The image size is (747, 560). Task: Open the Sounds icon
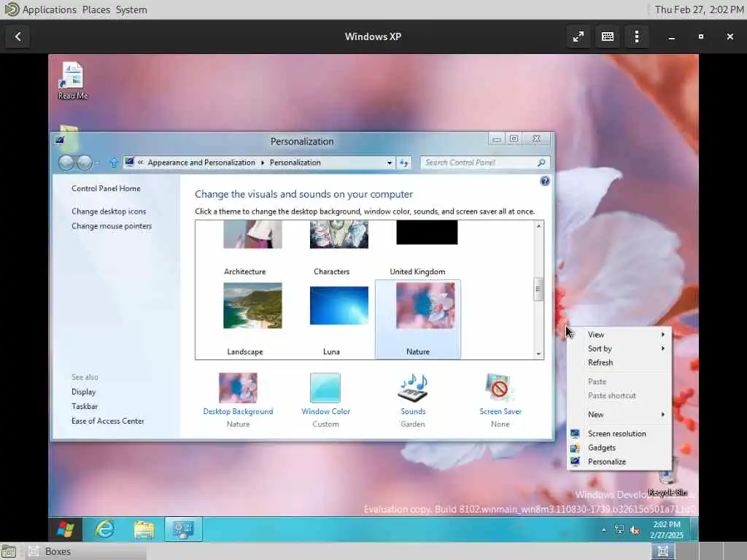413,388
